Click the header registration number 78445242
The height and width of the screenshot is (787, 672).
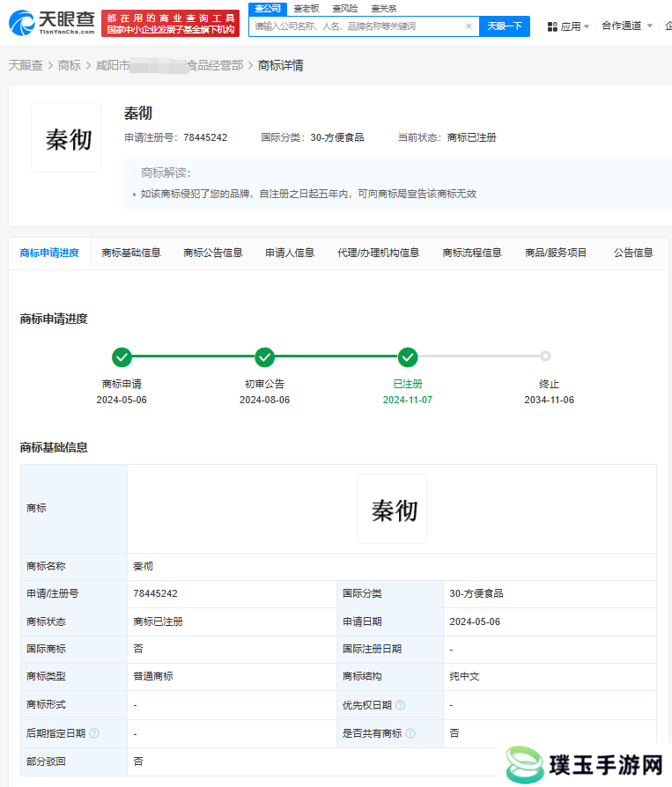205,137
